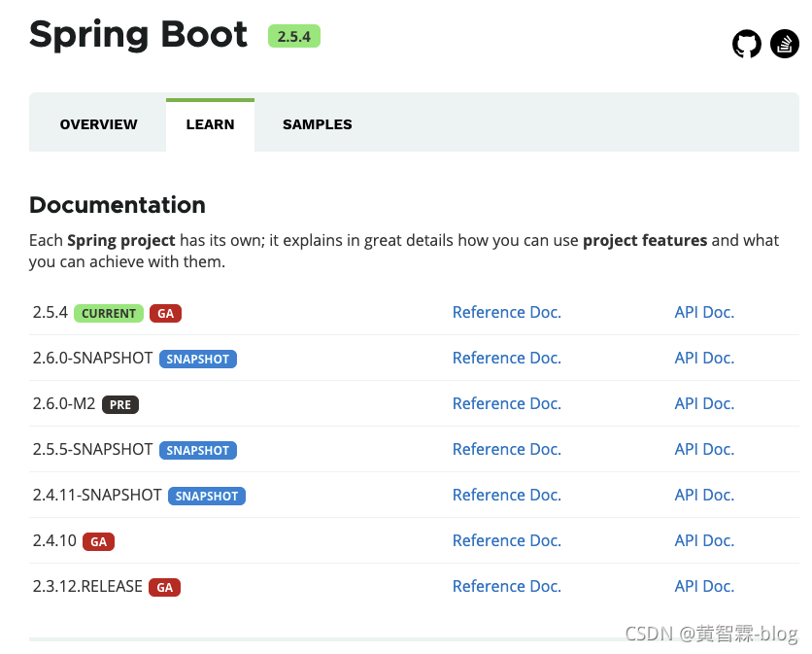Screen dimensions: 812x654
Task: Click the 2.5.4 version badge
Action: pyautogui.click(x=293, y=36)
